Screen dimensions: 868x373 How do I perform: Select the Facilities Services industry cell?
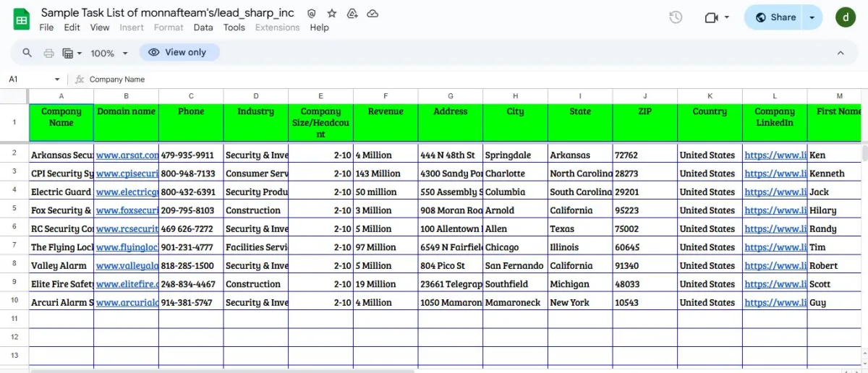(x=256, y=247)
